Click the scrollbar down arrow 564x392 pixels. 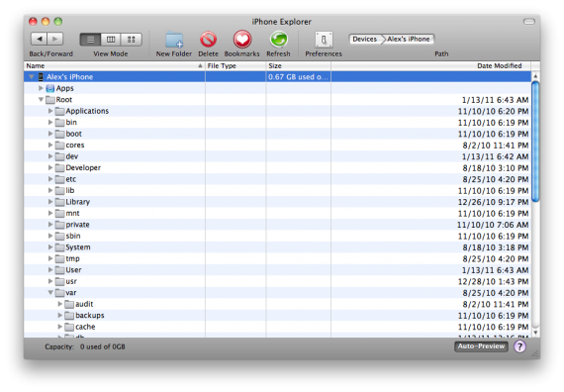[x=535, y=333]
